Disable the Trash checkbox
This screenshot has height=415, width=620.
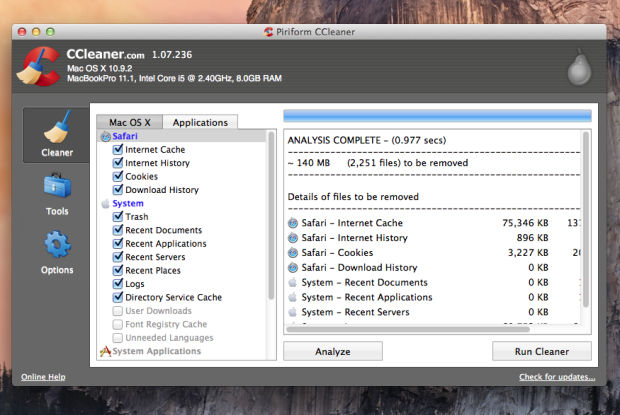[117, 217]
